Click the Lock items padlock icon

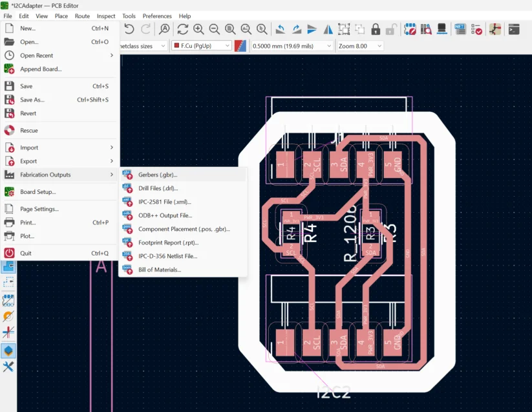[376, 29]
